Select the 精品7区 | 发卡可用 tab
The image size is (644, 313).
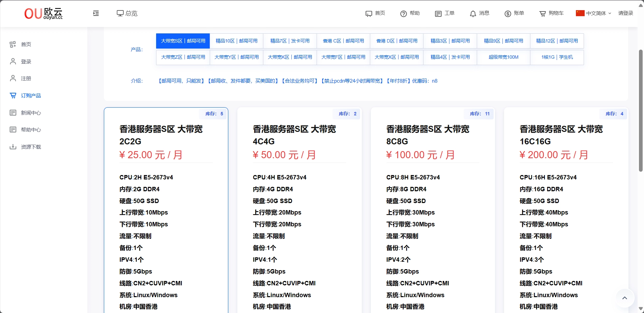(x=290, y=41)
